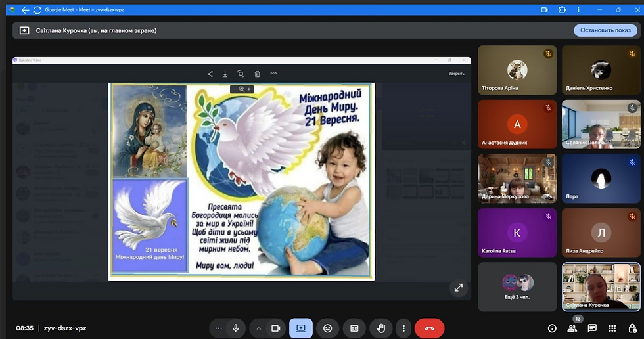Click the browser back arrow

coord(25,10)
